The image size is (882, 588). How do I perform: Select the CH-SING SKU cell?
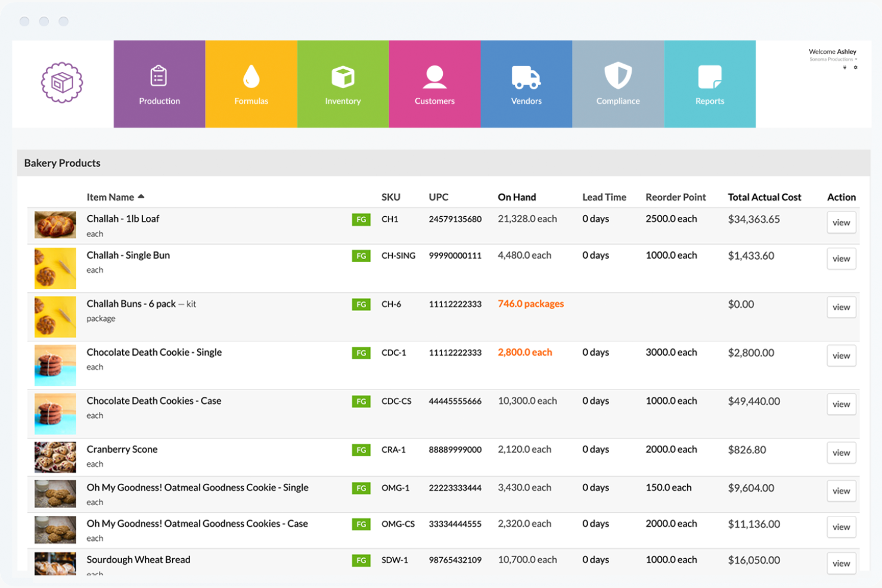pyautogui.click(x=399, y=256)
